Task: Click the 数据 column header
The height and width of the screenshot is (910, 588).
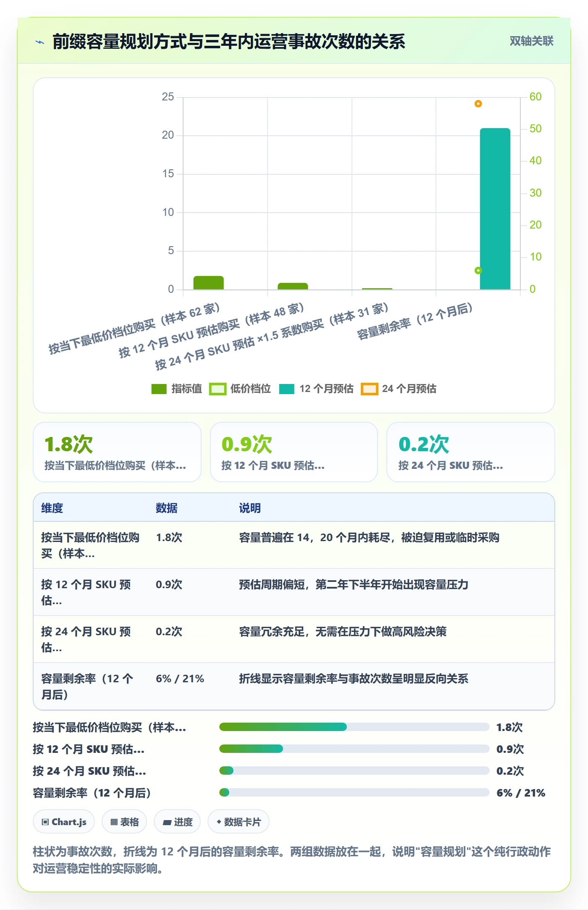Action: 167,508
